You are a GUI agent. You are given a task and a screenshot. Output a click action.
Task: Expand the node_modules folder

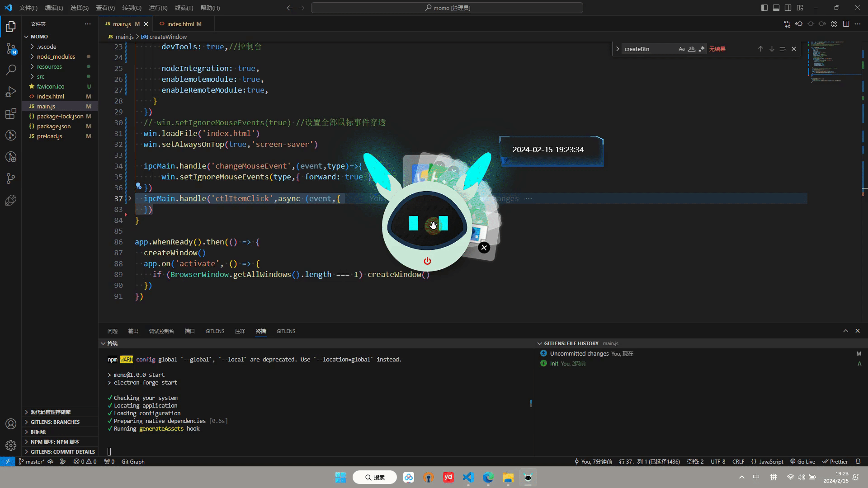point(56,56)
